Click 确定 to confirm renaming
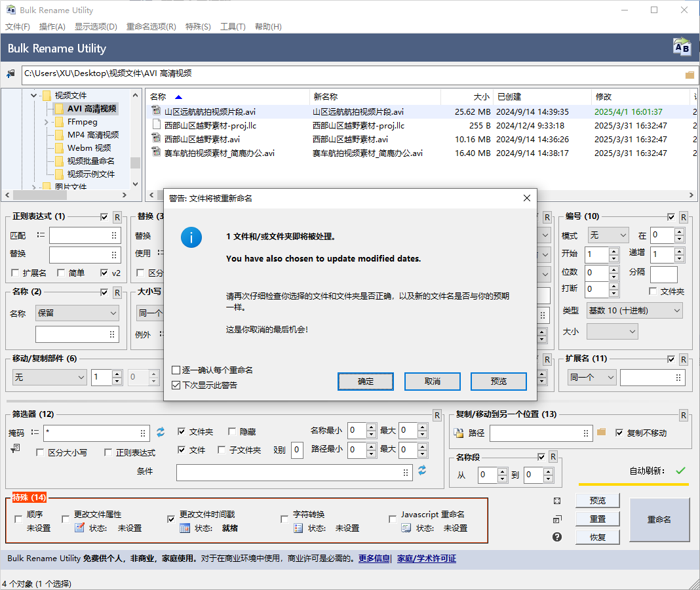Image resolution: width=700 pixels, height=590 pixels. [x=366, y=382]
